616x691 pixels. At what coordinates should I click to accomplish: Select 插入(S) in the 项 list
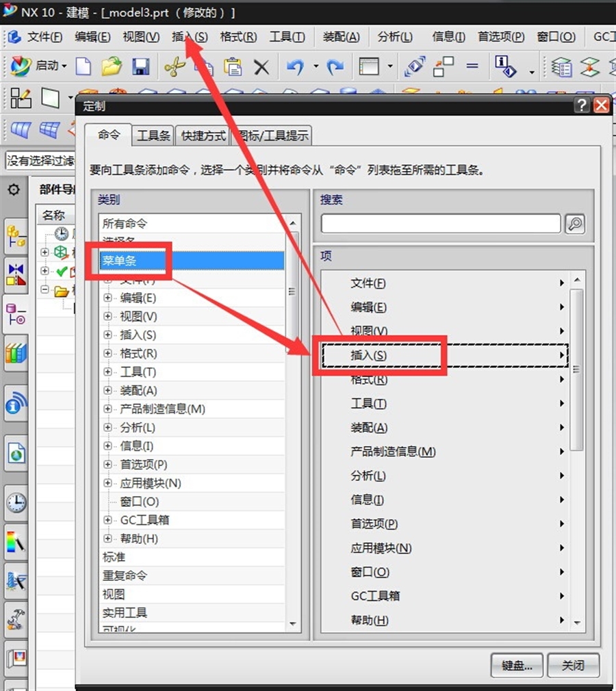pyautogui.click(x=445, y=355)
